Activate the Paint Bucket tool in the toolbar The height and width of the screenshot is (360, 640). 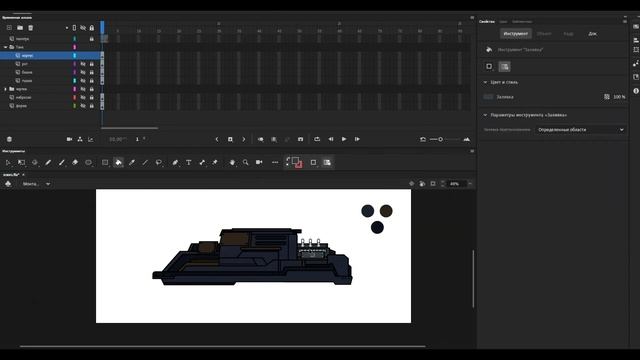click(118, 162)
